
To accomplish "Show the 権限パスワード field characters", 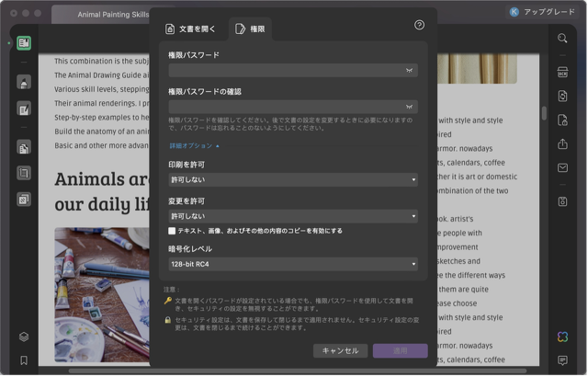I will 410,70.
